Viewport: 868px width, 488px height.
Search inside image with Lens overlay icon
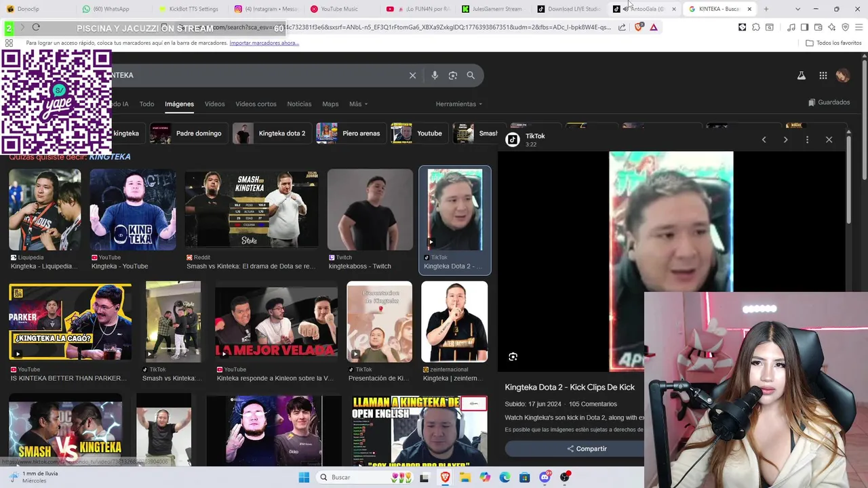click(x=513, y=357)
